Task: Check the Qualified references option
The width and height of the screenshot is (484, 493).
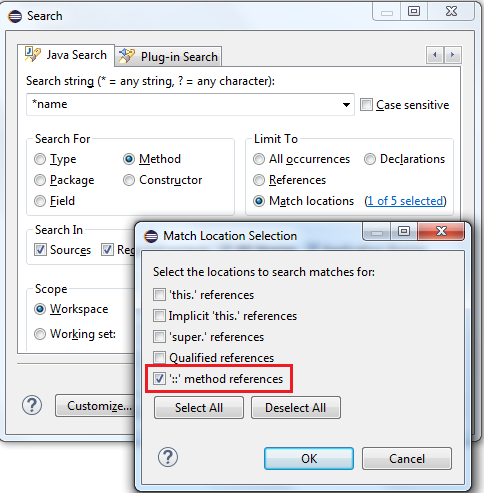Action: pyautogui.click(x=159, y=358)
